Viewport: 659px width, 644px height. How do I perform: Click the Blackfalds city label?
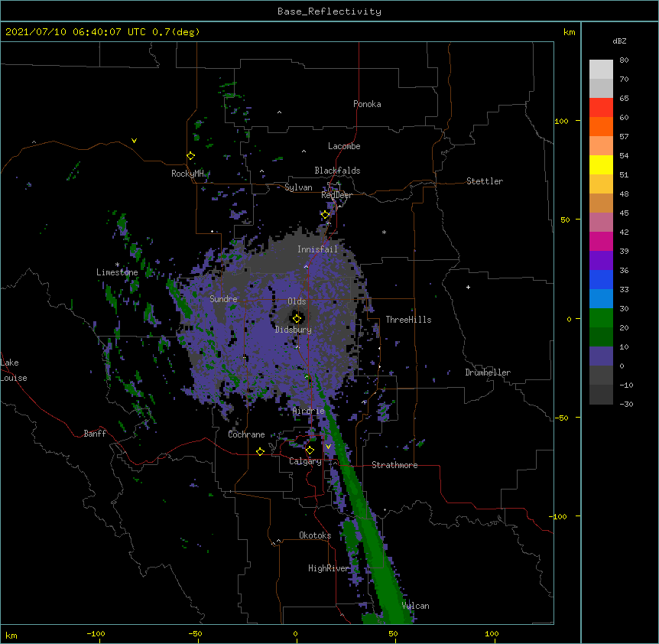point(337,171)
